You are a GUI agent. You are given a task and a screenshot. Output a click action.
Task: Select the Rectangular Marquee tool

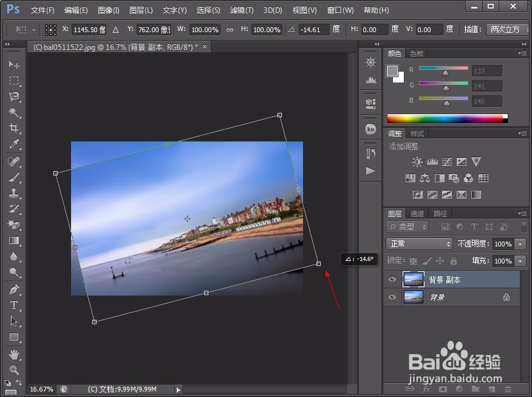(x=14, y=80)
